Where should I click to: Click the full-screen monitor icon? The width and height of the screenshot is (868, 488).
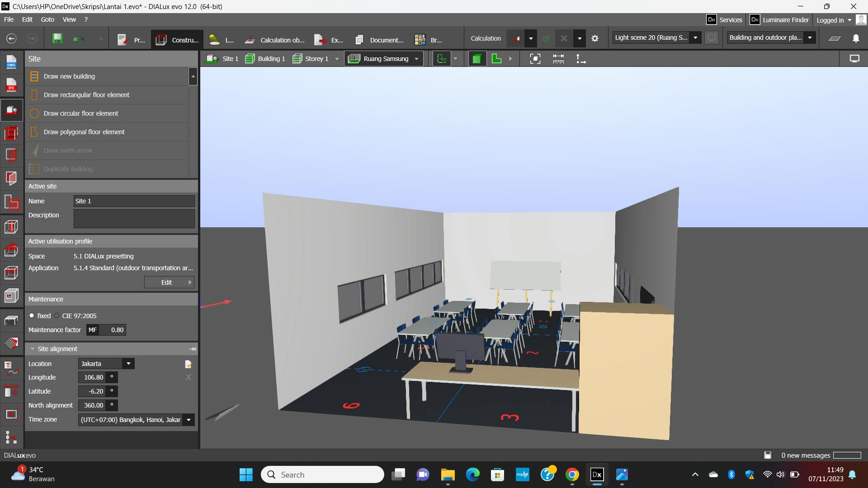[x=854, y=59]
